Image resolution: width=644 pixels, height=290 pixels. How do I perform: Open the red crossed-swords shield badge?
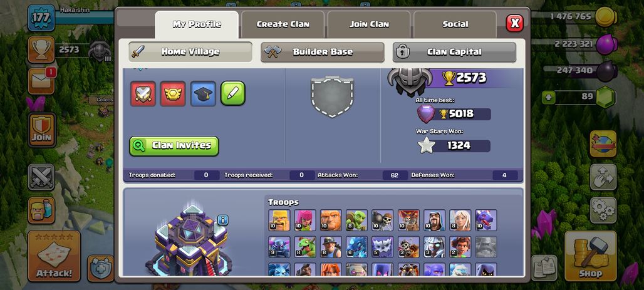(143, 94)
